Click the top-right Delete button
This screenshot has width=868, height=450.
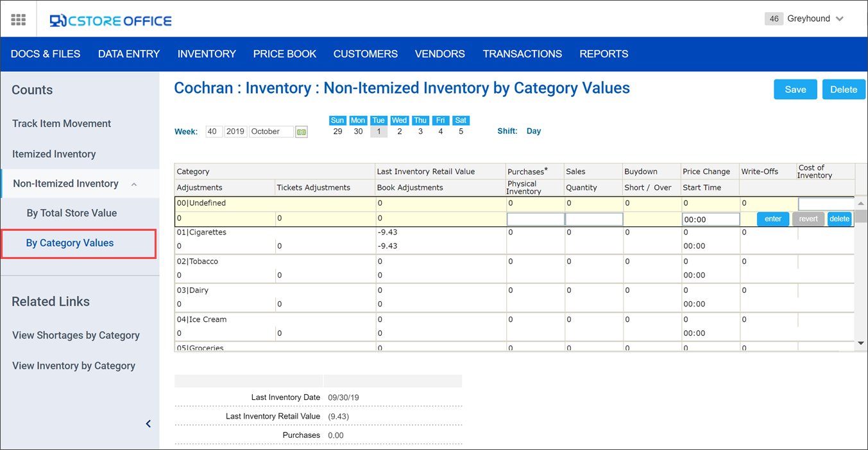click(844, 90)
